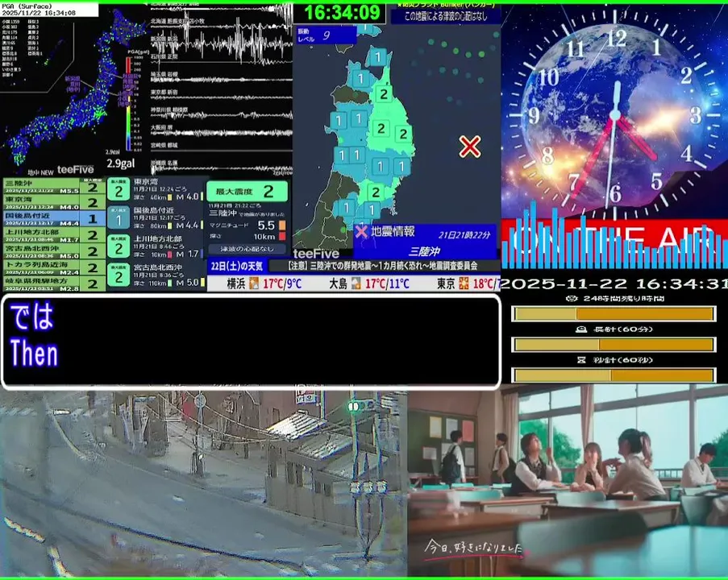Click the green 16:34:09 digital clock
Screen dimensions: 728x580
pyautogui.click(x=342, y=13)
